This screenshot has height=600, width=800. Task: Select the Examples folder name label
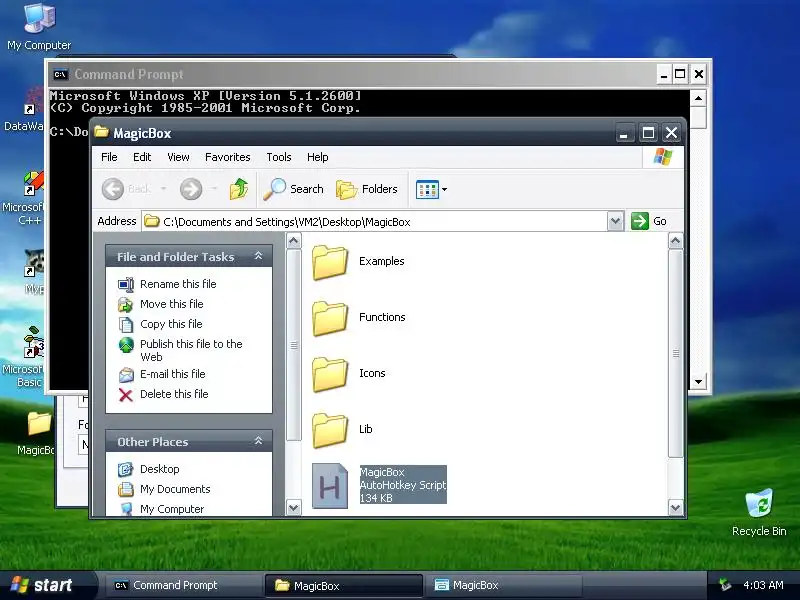[x=382, y=261]
